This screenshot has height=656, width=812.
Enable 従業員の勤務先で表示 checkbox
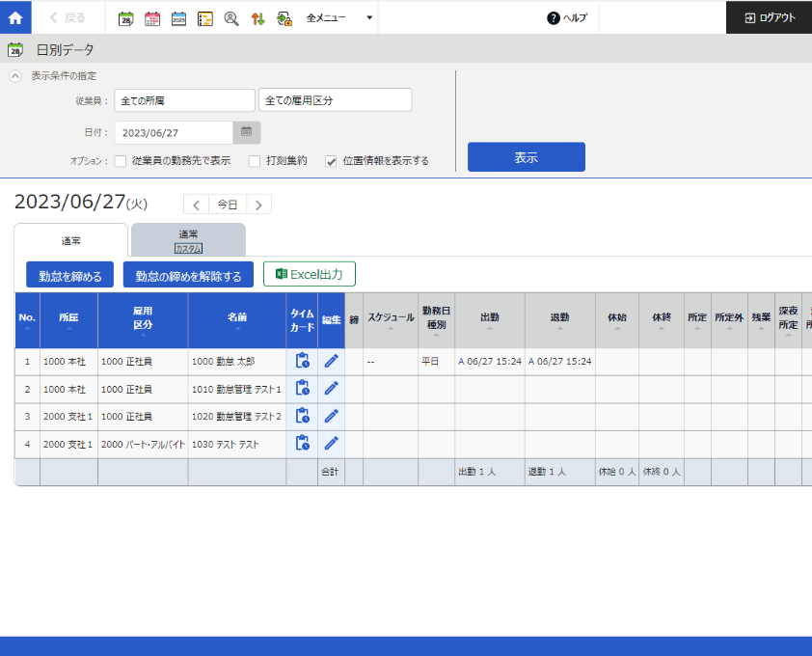pos(121,161)
